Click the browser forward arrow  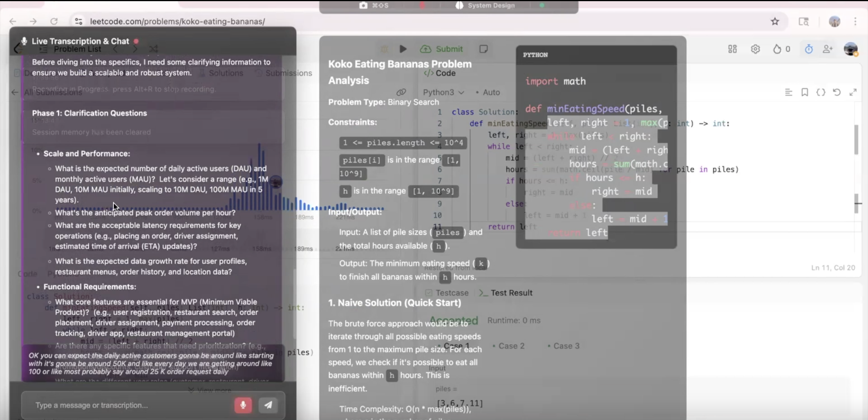pos(33,22)
